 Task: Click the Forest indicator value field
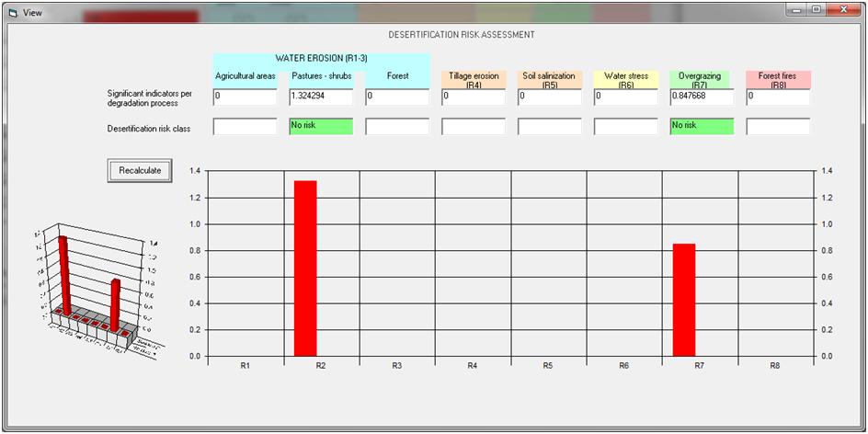397,97
